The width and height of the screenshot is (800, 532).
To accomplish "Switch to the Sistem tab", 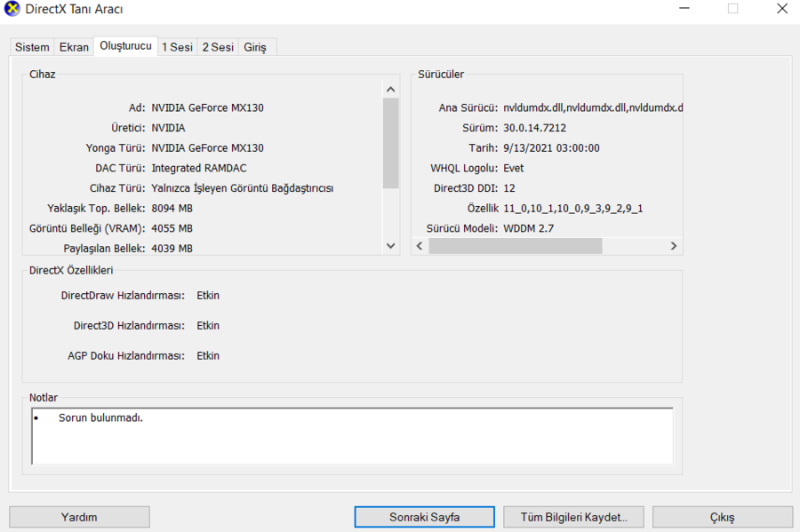I will pyautogui.click(x=32, y=47).
